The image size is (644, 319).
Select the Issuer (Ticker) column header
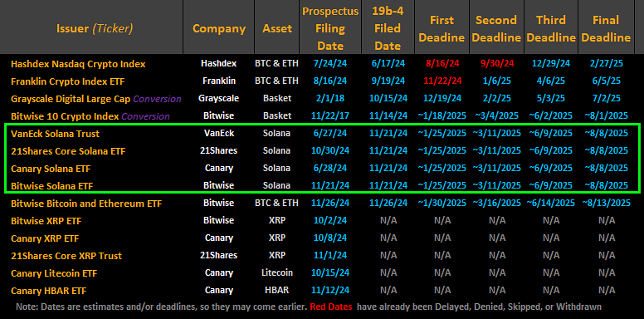pos(95,28)
